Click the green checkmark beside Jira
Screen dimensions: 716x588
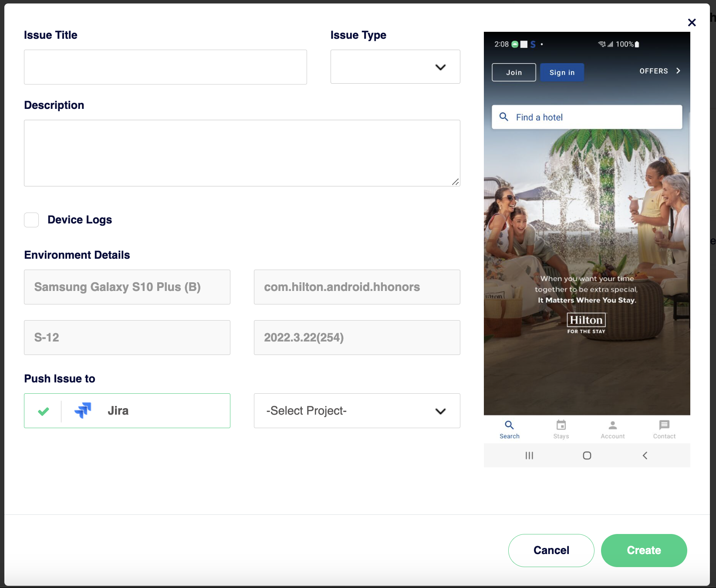pos(44,411)
